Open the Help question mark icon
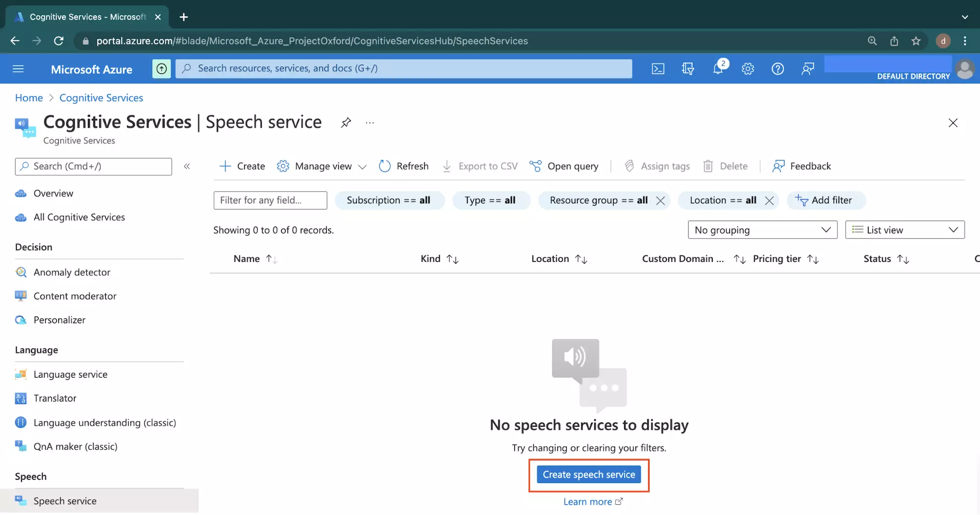This screenshot has width=980, height=515. [x=778, y=69]
